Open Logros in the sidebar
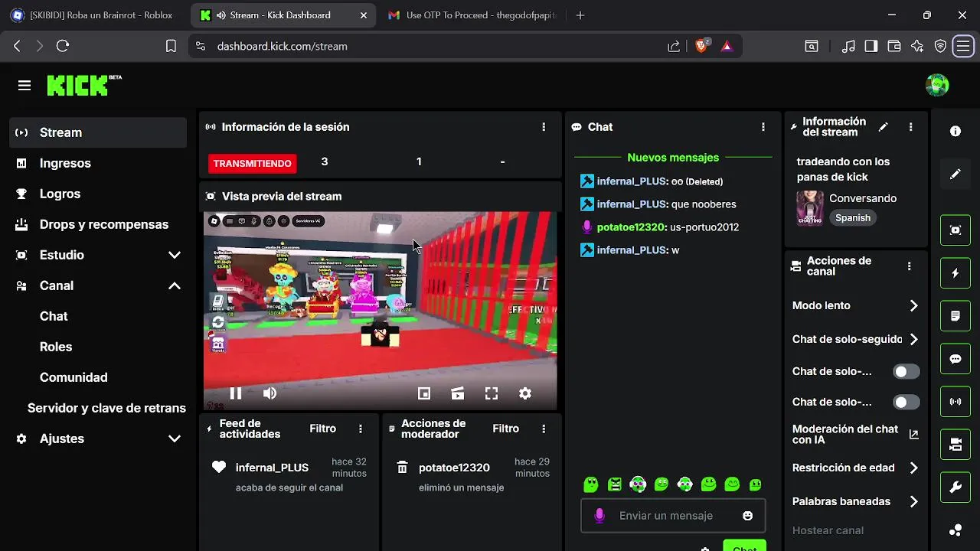The image size is (980, 551). point(99,194)
